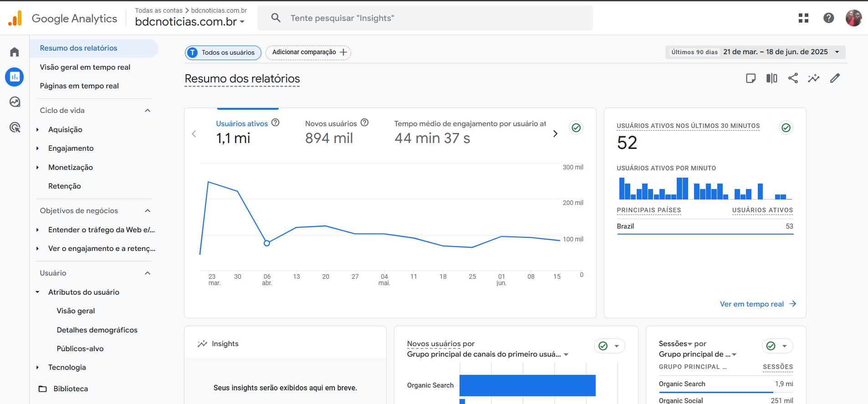The image size is (868, 404).
Task: Click green check status on Usuários ativos card
Action: (x=576, y=128)
